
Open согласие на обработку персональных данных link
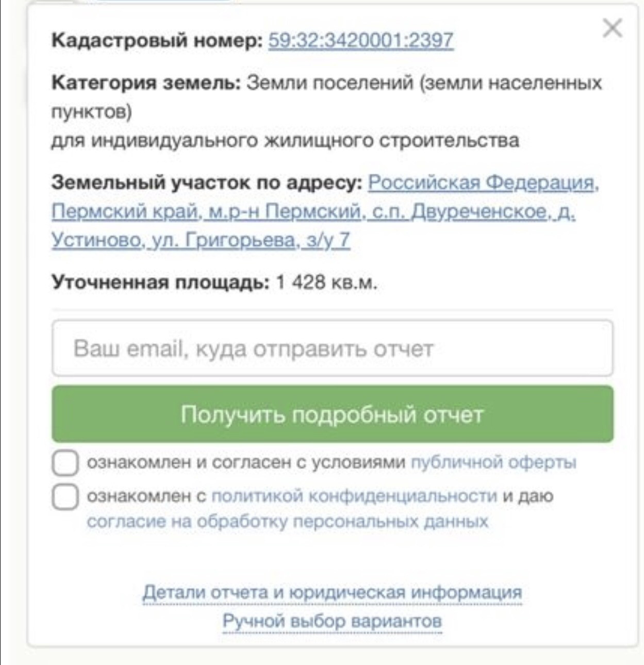click(287, 522)
